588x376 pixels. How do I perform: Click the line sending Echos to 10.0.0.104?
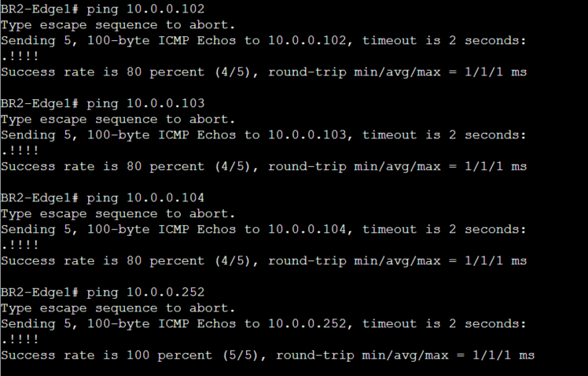[x=263, y=230]
